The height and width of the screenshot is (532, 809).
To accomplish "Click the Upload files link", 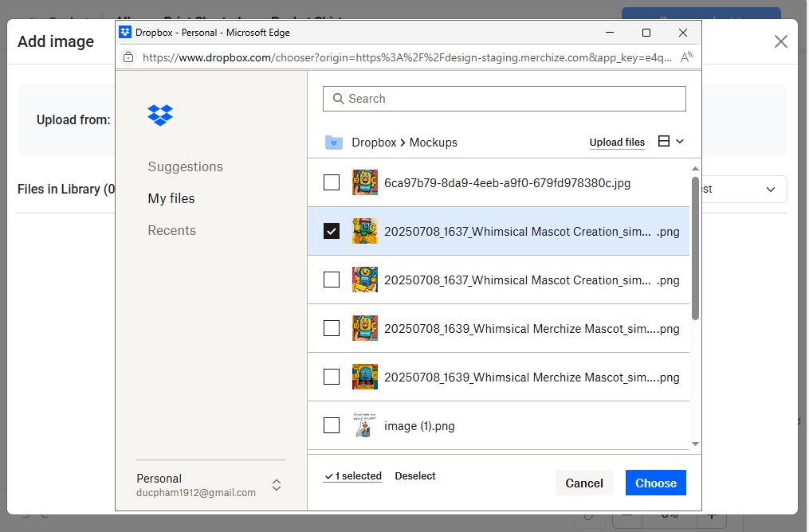I will pyautogui.click(x=617, y=143).
